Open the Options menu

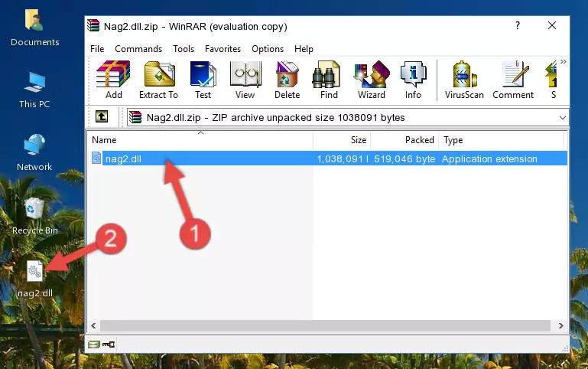[x=268, y=49]
